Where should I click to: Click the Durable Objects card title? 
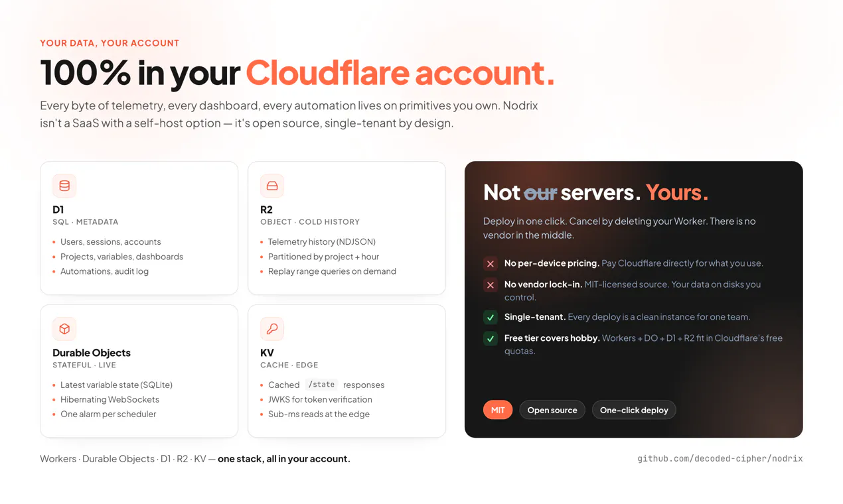coord(92,353)
